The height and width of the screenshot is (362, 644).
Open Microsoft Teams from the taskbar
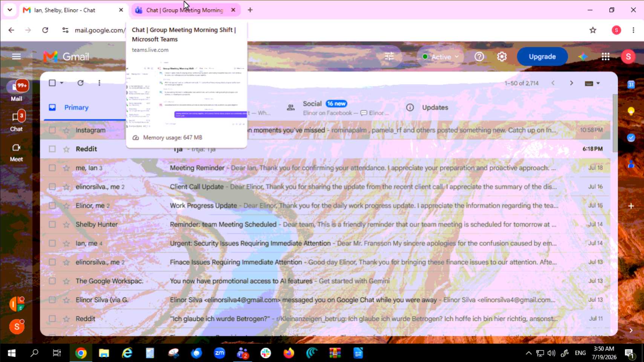(242, 353)
